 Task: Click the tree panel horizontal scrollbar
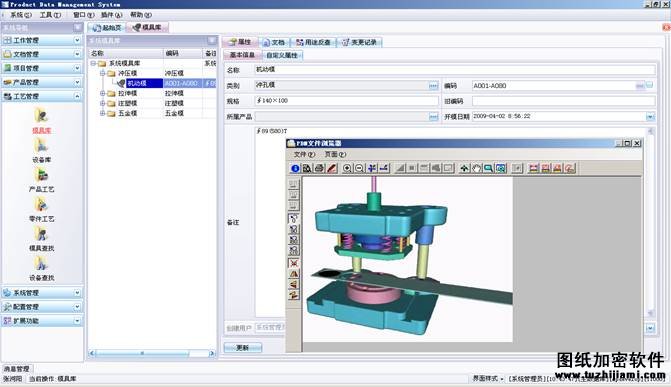coord(152,354)
